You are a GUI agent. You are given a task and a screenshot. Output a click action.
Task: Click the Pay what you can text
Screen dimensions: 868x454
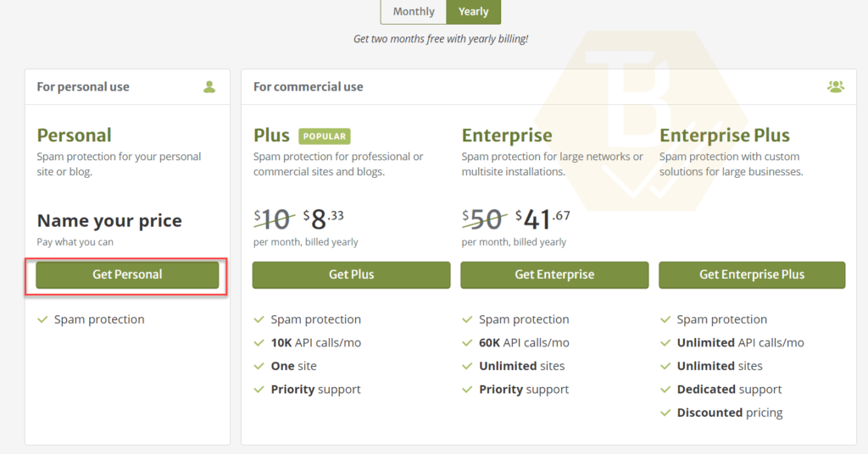click(x=75, y=242)
